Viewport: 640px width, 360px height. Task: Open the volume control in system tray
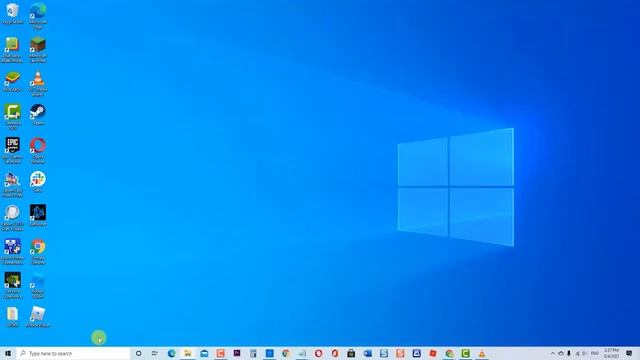(584, 353)
